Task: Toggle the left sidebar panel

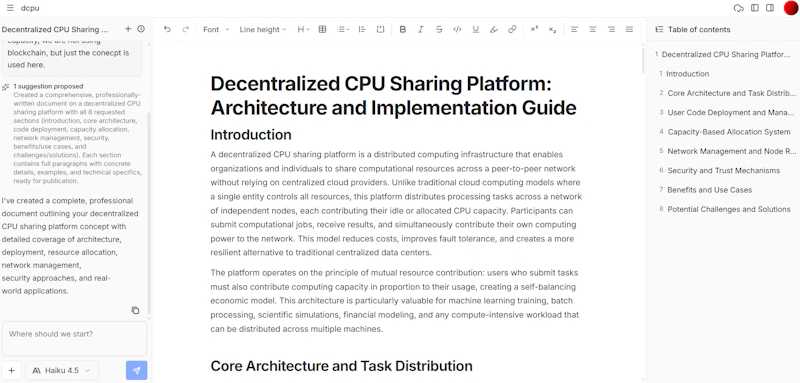Action: tap(755, 8)
